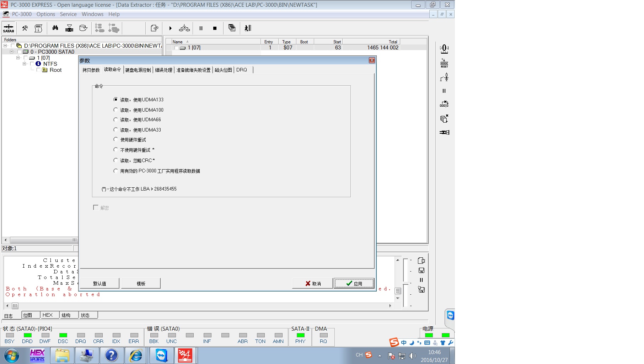644x364 pixels.
Task: Open the Service menu
Action: point(68,14)
